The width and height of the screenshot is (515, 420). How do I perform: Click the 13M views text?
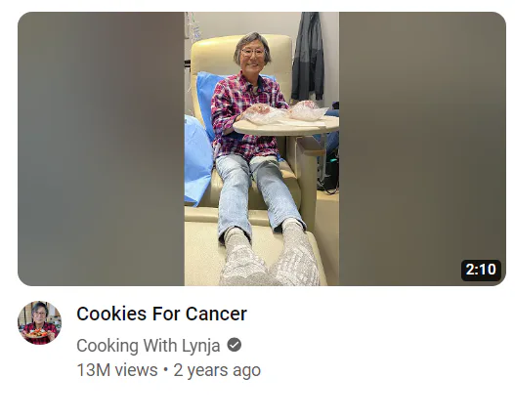pos(117,370)
